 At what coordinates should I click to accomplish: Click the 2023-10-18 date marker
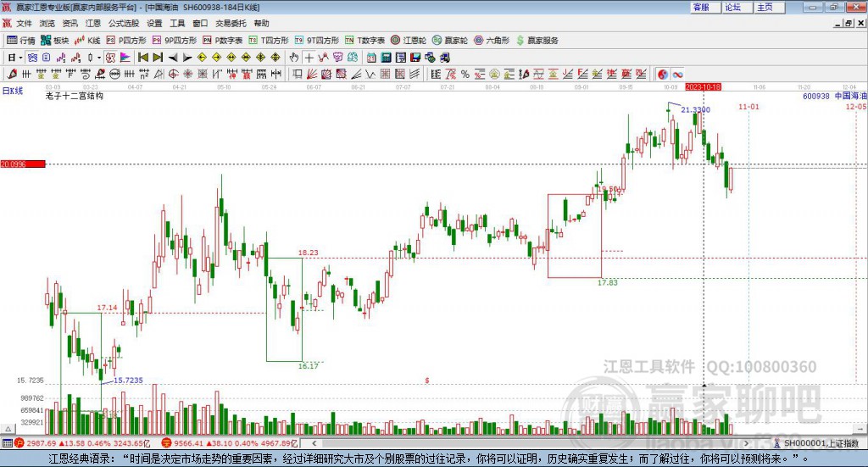point(703,86)
